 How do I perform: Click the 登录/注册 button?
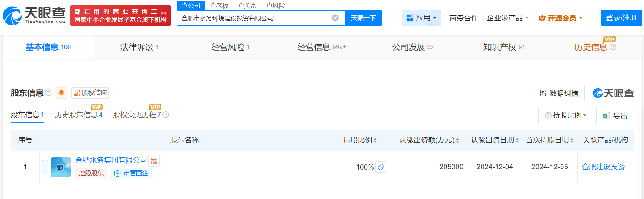coord(621,18)
